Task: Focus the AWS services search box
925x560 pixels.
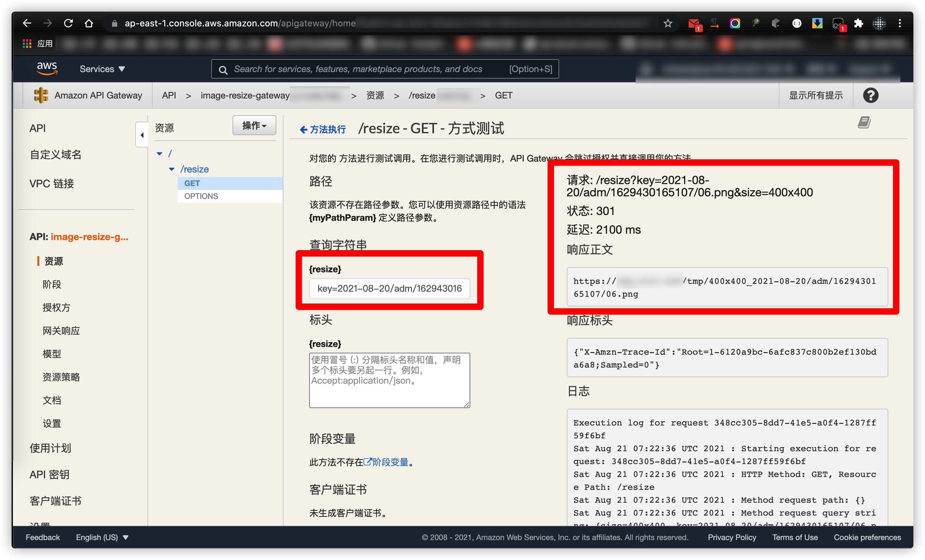Action: point(385,69)
